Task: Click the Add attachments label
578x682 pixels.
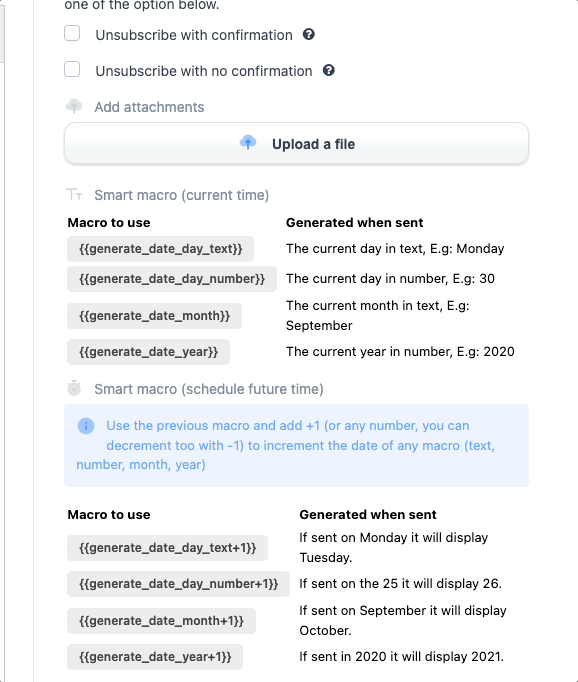Action: [149, 107]
